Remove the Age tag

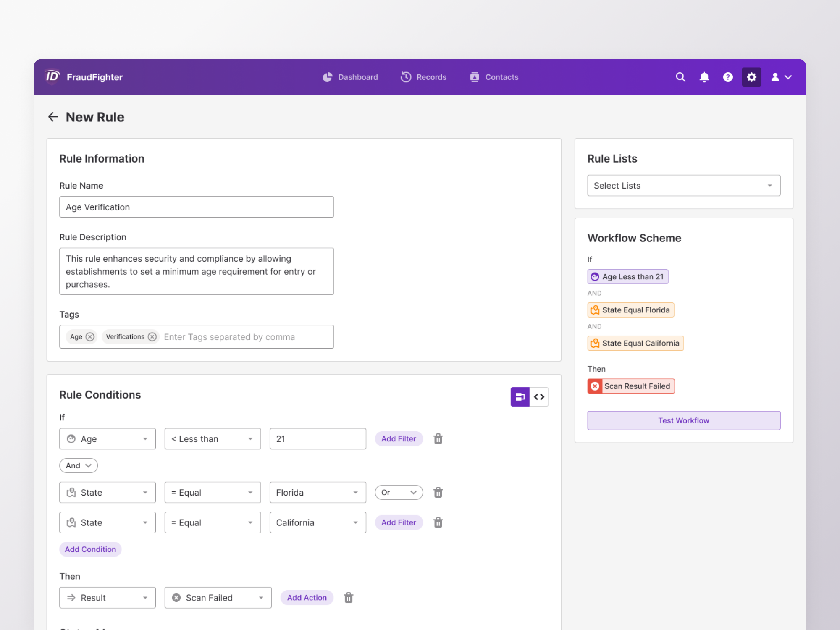click(x=90, y=337)
